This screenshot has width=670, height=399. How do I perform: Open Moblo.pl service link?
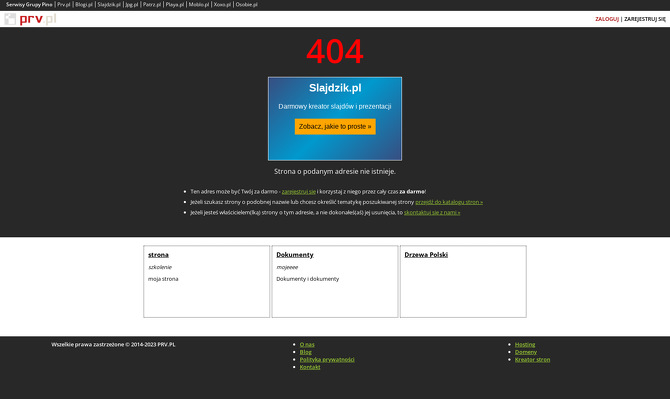tap(199, 5)
